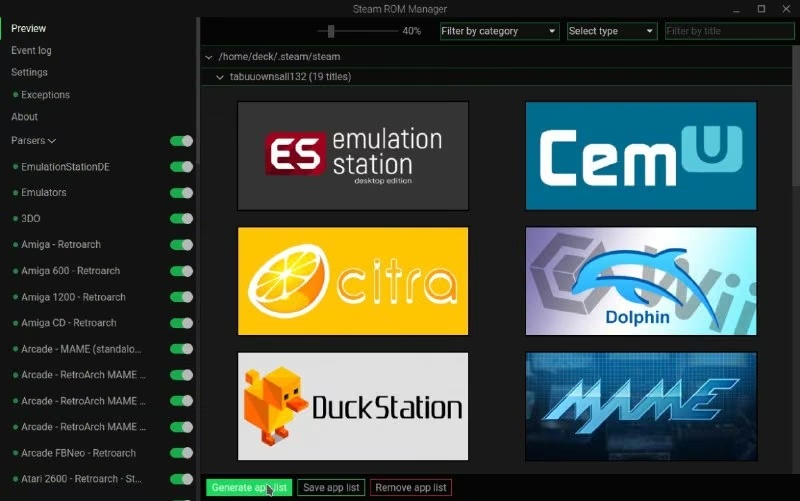Open the Preview section
This screenshot has height=501, width=800.
click(29, 29)
